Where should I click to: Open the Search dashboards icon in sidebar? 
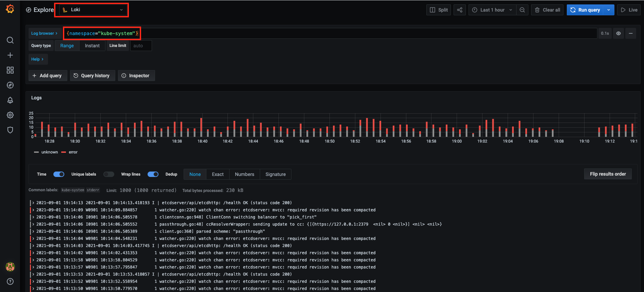[10, 40]
